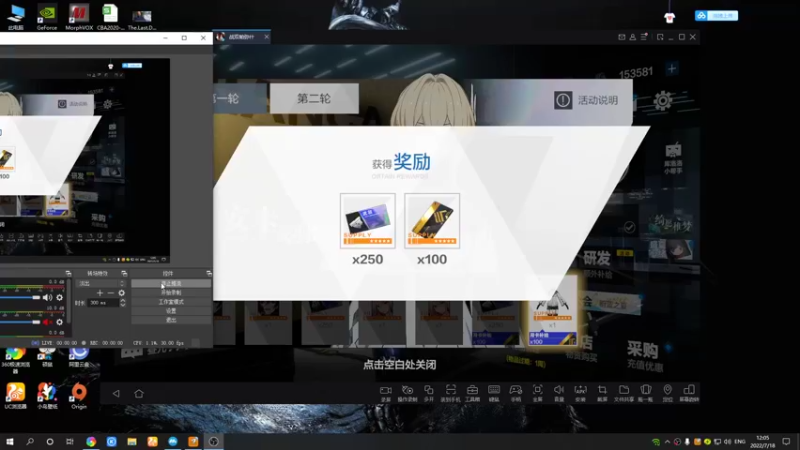
Task: Click the emulator back triangle button
Action: click(x=116, y=393)
